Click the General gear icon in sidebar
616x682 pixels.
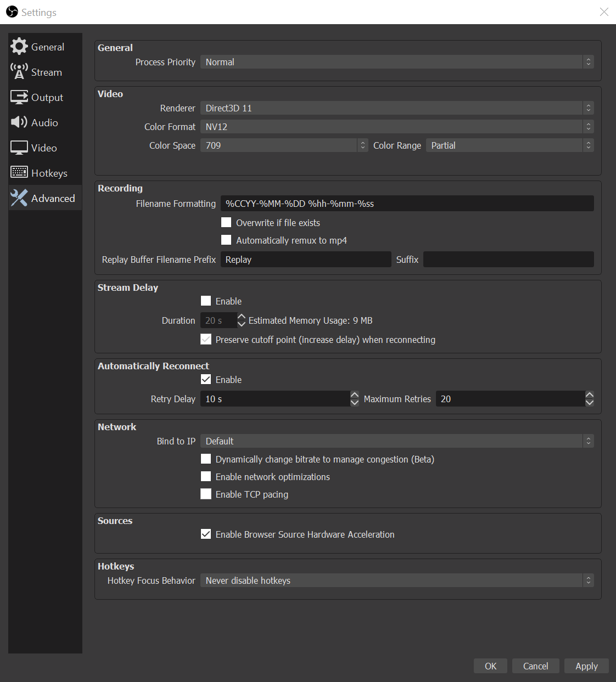point(19,47)
